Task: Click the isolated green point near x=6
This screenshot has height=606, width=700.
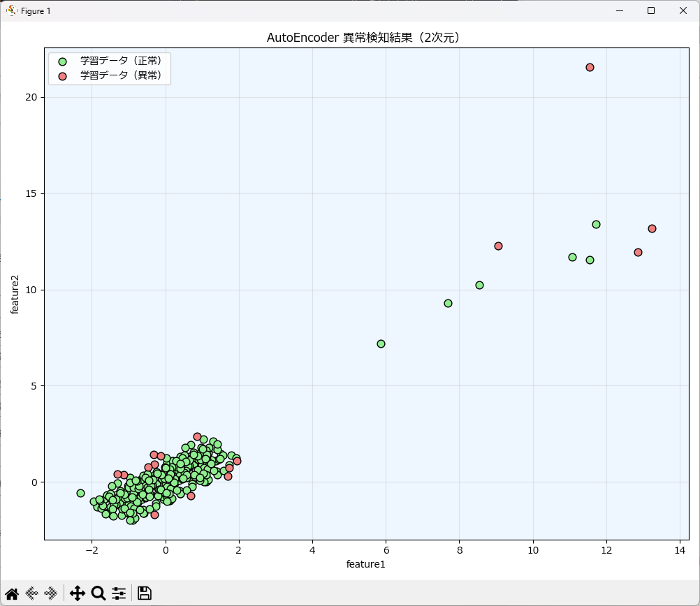Action: 381,343
